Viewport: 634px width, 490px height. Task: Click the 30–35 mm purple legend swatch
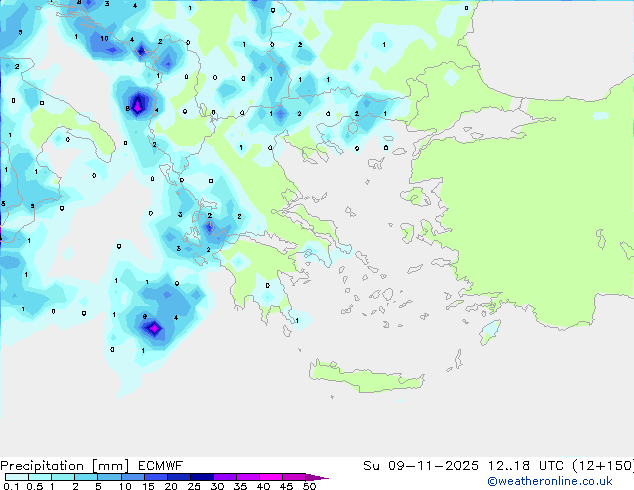[224, 477]
